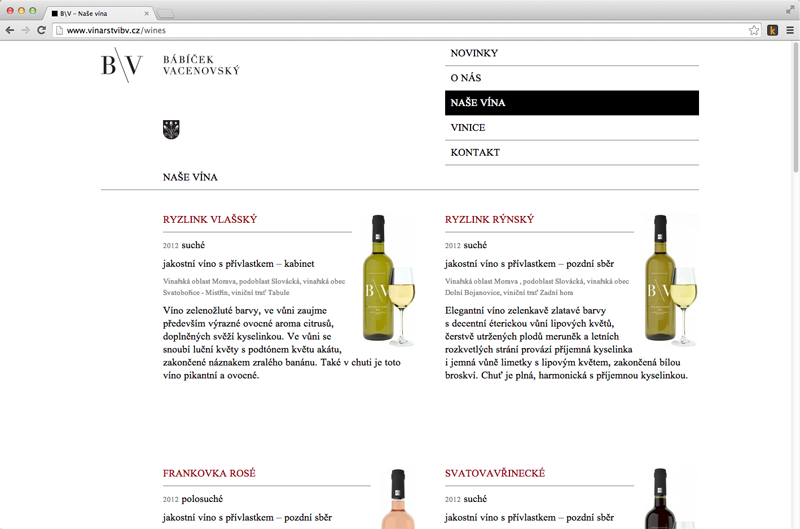The height and width of the screenshot is (529, 800).
Task: Click '2012 suché' under Ryzlink rýnský
Action: coord(466,245)
